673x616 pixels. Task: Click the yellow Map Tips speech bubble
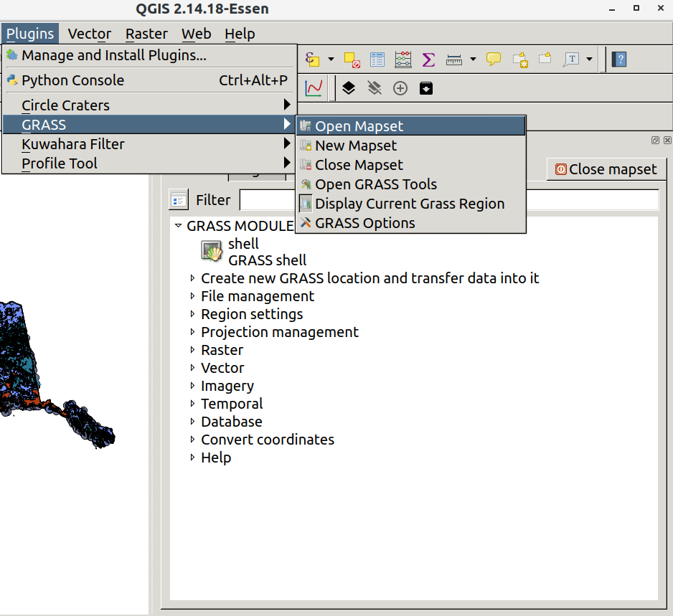[x=494, y=58]
